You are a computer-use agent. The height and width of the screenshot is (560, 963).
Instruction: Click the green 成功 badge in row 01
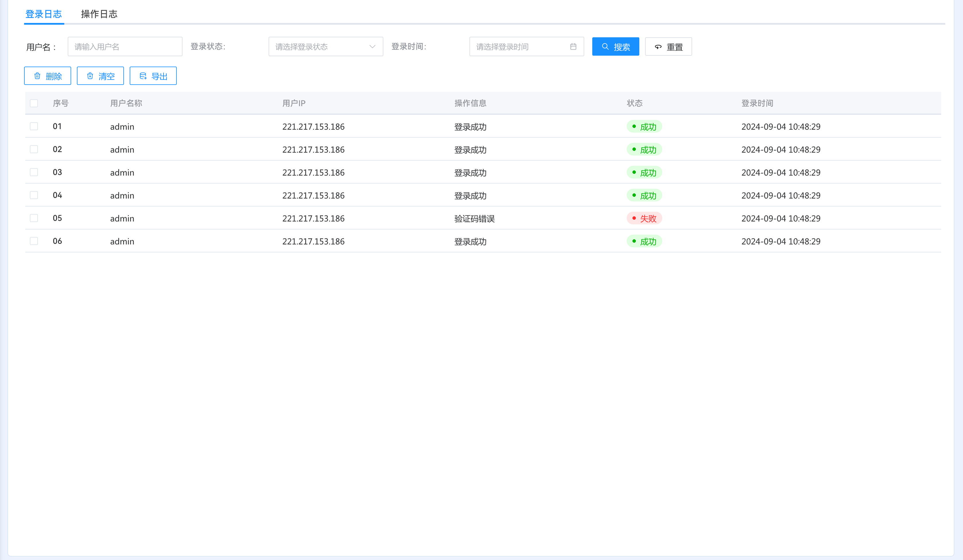[644, 127]
